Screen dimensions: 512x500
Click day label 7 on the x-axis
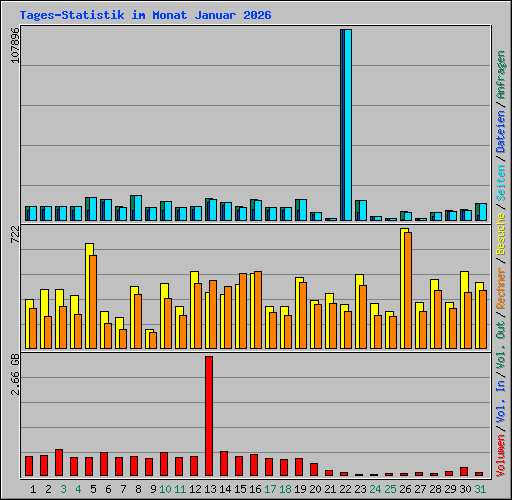(123, 489)
